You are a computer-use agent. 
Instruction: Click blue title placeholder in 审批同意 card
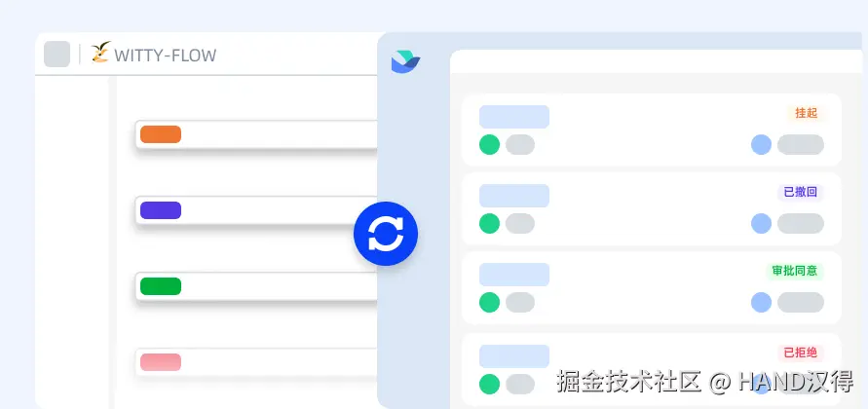click(514, 275)
